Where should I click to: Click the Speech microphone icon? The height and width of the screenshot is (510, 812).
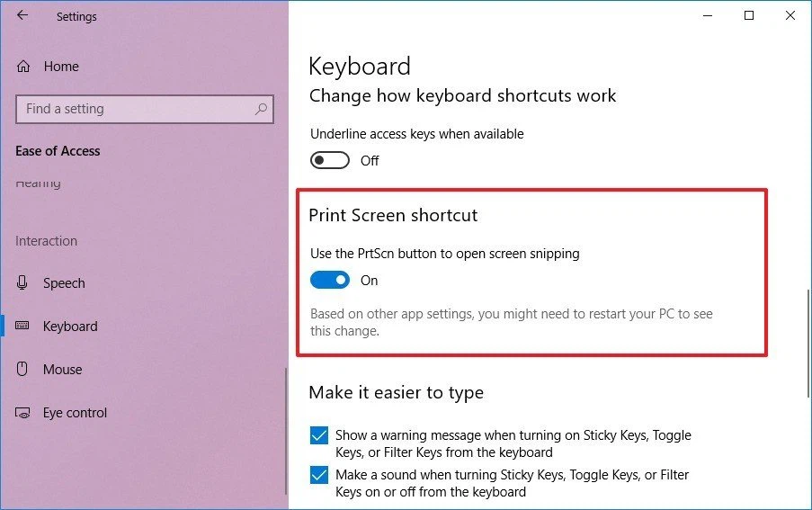click(x=23, y=283)
